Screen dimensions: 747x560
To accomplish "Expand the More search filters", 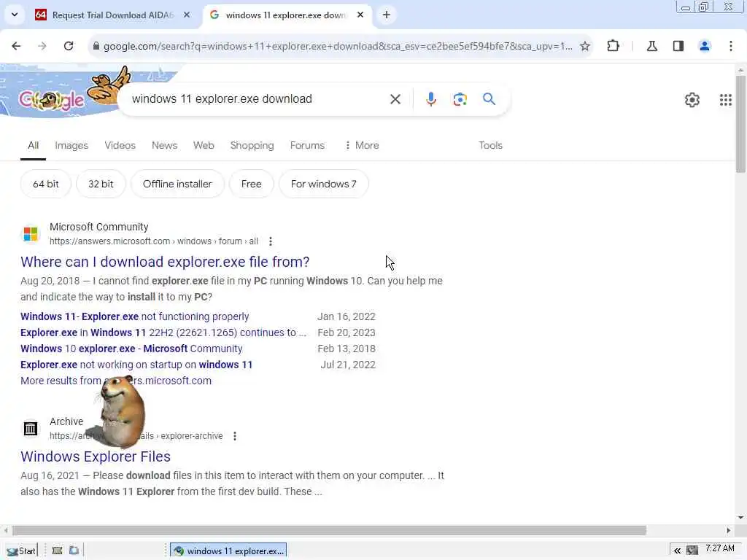I will tap(362, 145).
